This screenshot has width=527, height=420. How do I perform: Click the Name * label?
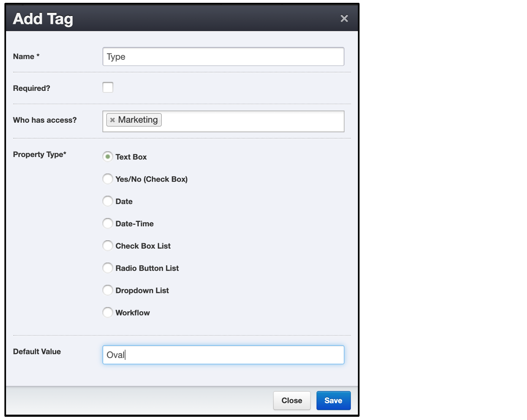(x=26, y=57)
